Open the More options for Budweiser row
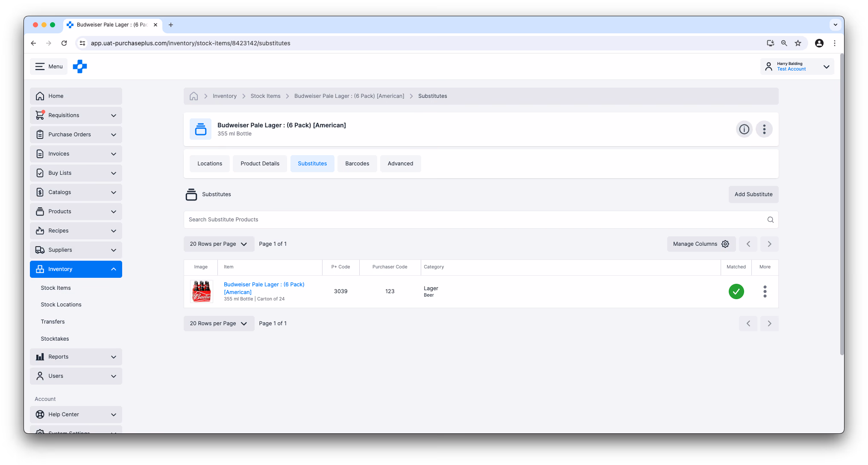 tap(765, 291)
